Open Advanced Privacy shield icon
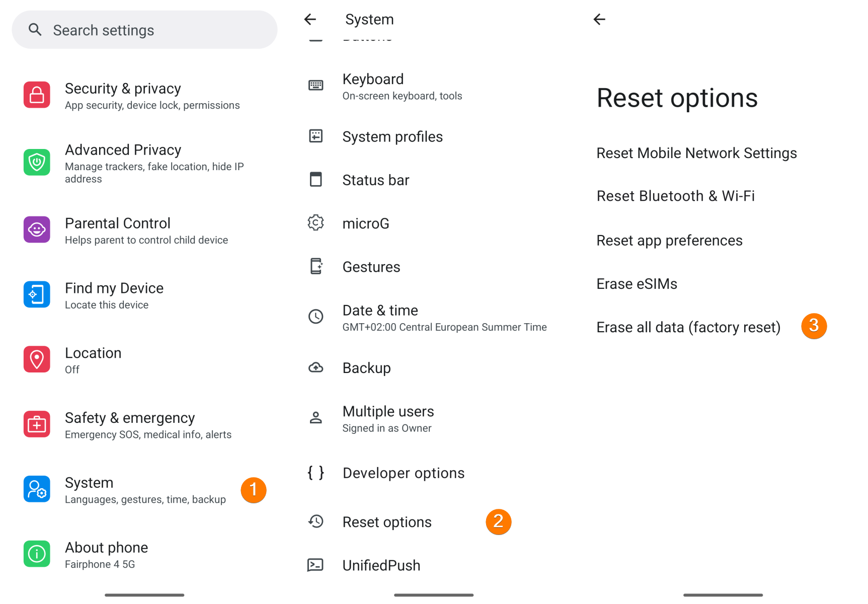The height and width of the screenshot is (604, 868). (37, 162)
